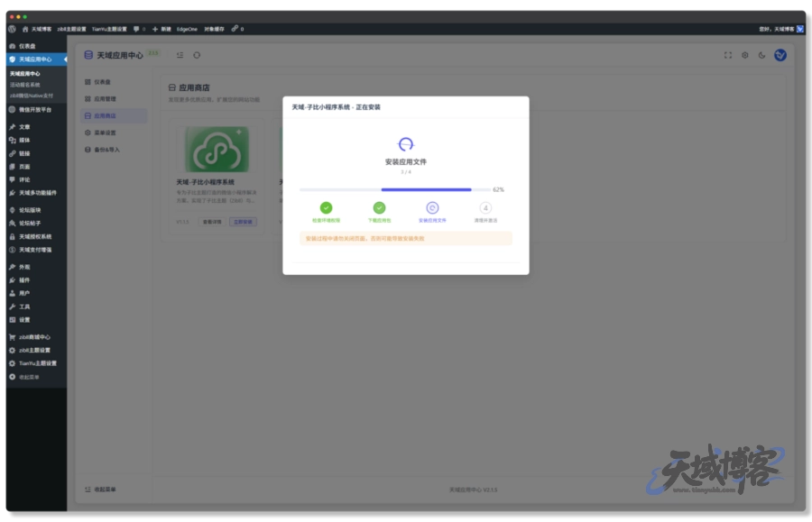Image resolution: width=812 pixels, height=522 pixels.
Task: Open 天域支付增强 menu
Action: 36,250
